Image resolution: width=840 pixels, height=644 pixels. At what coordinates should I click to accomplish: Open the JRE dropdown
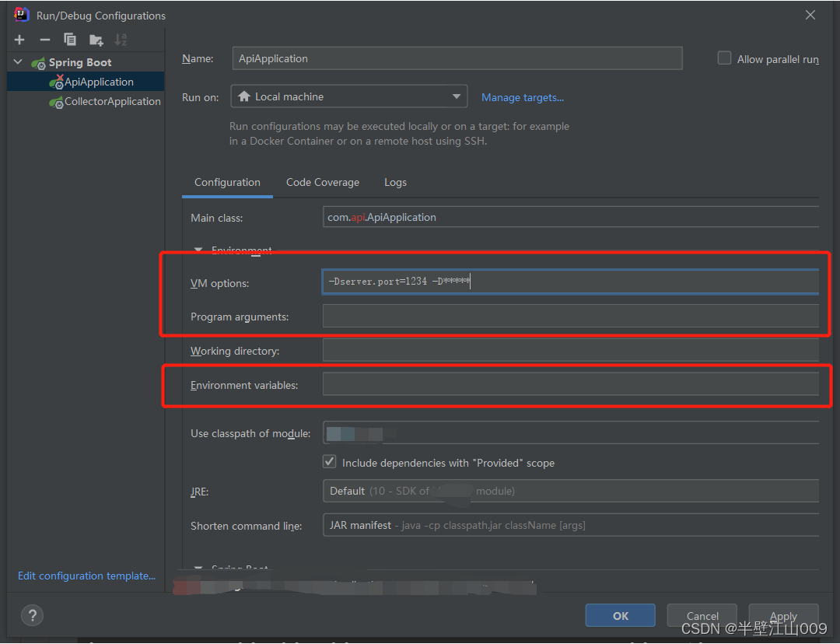pos(571,491)
